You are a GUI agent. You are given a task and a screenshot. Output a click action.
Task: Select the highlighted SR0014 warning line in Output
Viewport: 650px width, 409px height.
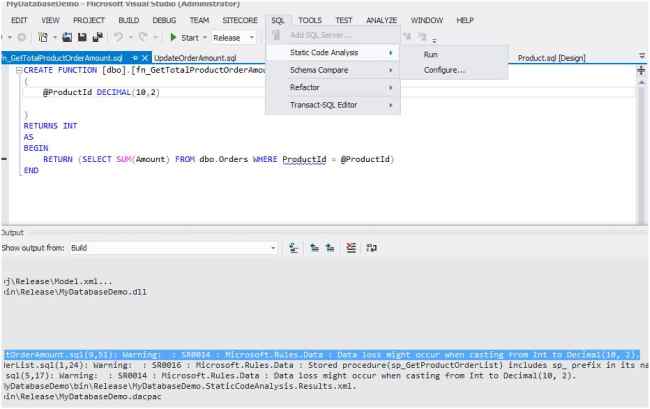(x=322, y=355)
